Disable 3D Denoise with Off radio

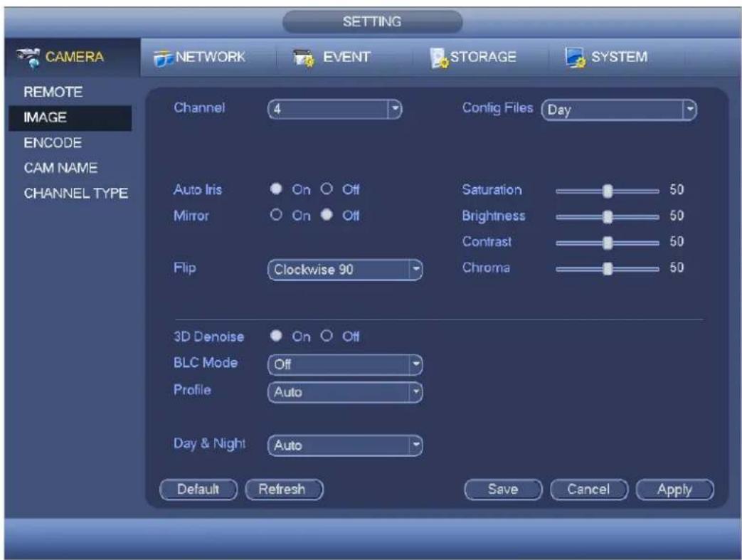[327, 336]
